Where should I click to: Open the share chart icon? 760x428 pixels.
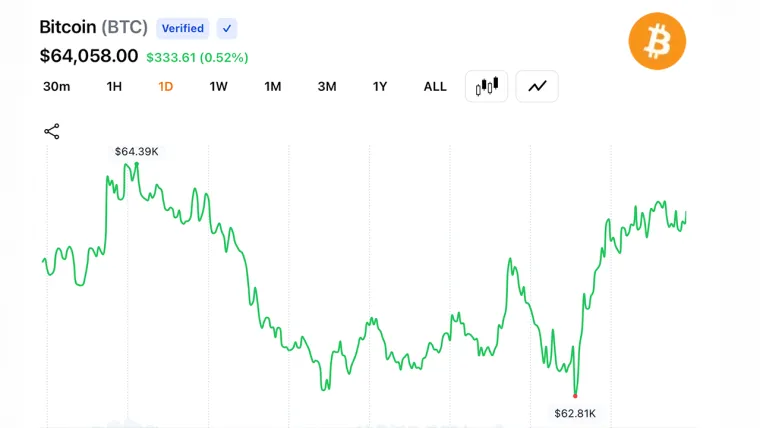click(x=52, y=131)
